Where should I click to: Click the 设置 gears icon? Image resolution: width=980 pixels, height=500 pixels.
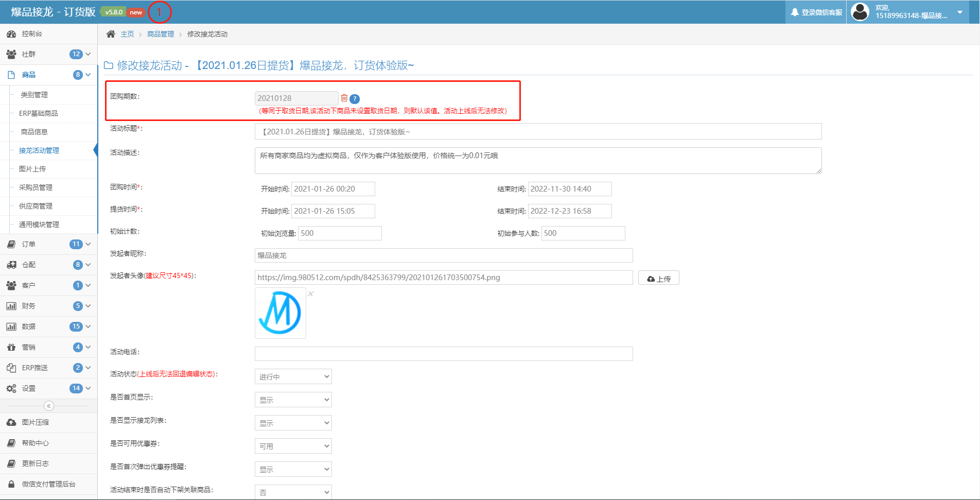(x=11, y=388)
